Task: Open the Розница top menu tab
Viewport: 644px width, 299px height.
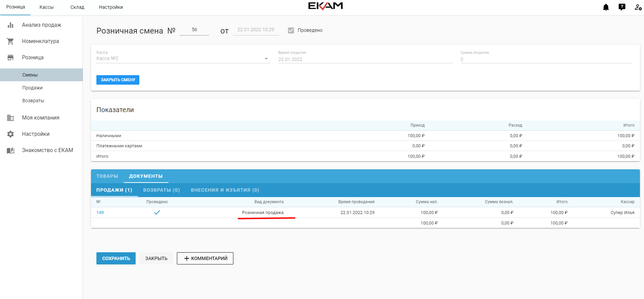Action: pyautogui.click(x=16, y=7)
